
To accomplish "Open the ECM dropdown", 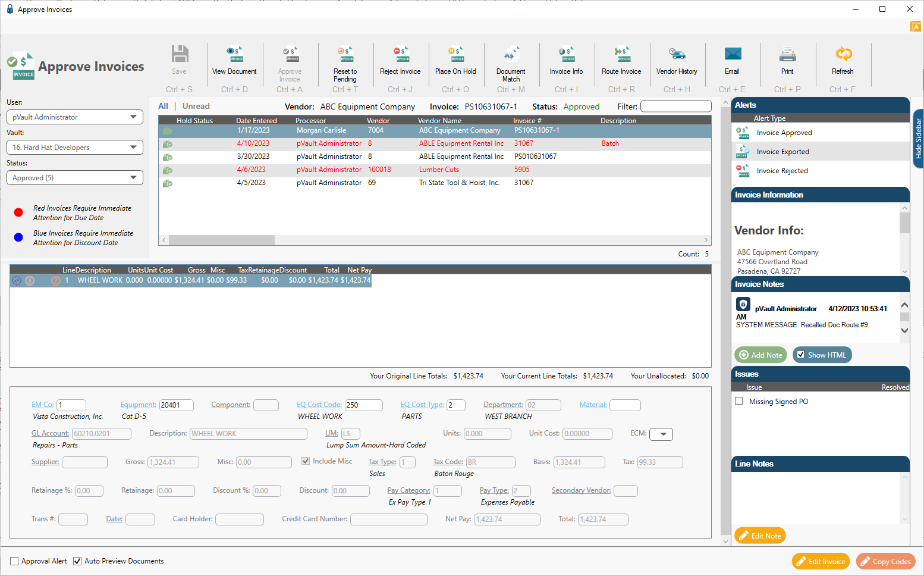I will click(x=661, y=434).
